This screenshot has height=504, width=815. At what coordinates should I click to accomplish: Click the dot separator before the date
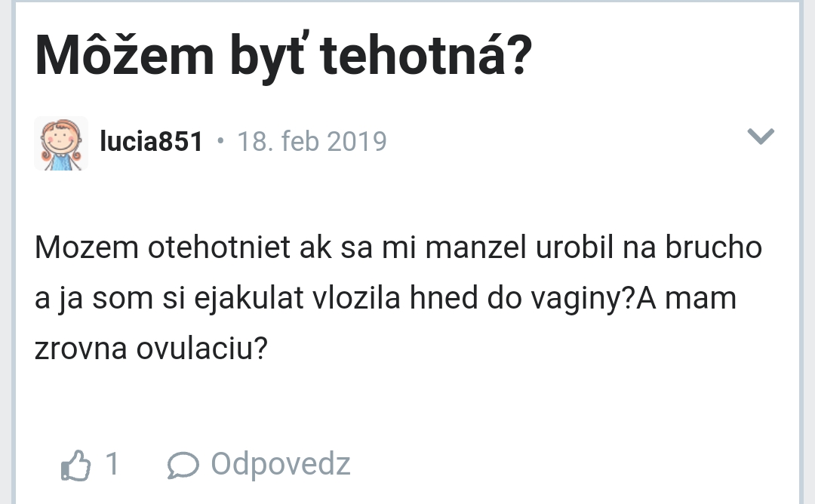tap(220, 141)
